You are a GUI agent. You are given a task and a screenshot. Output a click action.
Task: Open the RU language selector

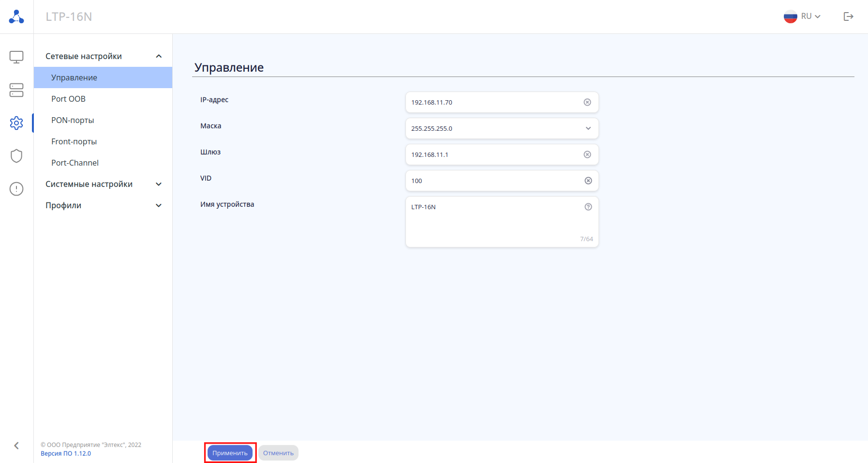click(x=802, y=16)
